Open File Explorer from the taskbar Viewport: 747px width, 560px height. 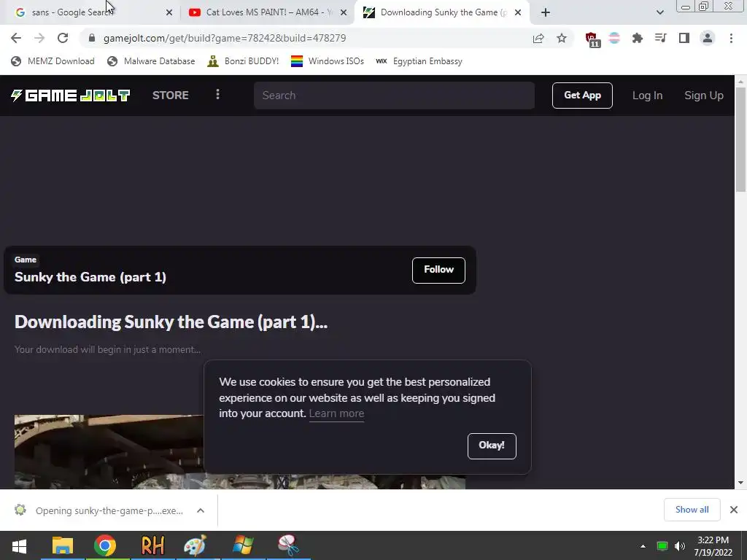(63, 545)
